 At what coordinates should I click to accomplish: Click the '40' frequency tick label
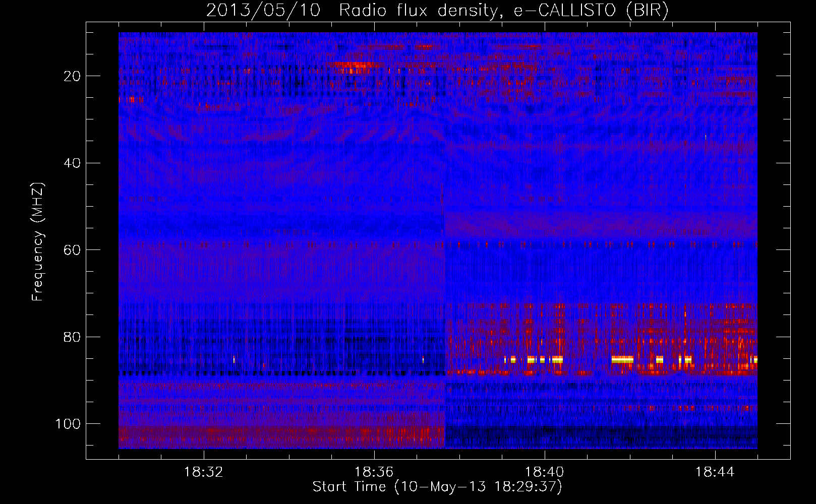coord(73,163)
